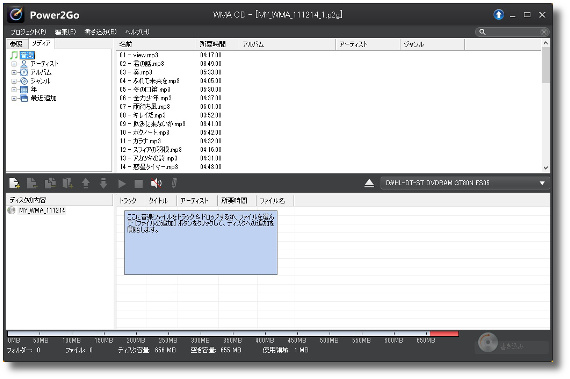Open the disc drive selection dropdown
This screenshot has height=379, width=570.
[x=542, y=183]
